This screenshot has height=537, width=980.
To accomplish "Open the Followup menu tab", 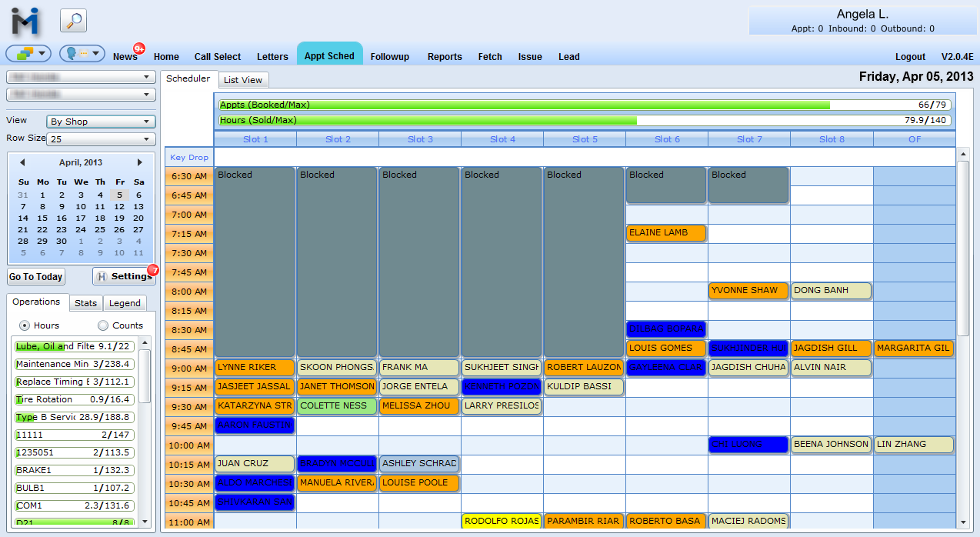I will coord(389,57).
